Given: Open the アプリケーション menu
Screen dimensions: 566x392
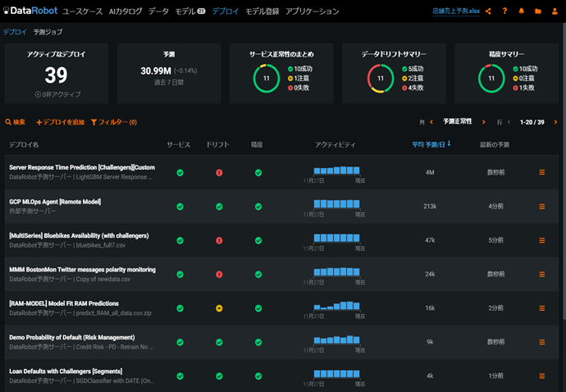Looking at the screenshot, I should click(x=313, y=11).
